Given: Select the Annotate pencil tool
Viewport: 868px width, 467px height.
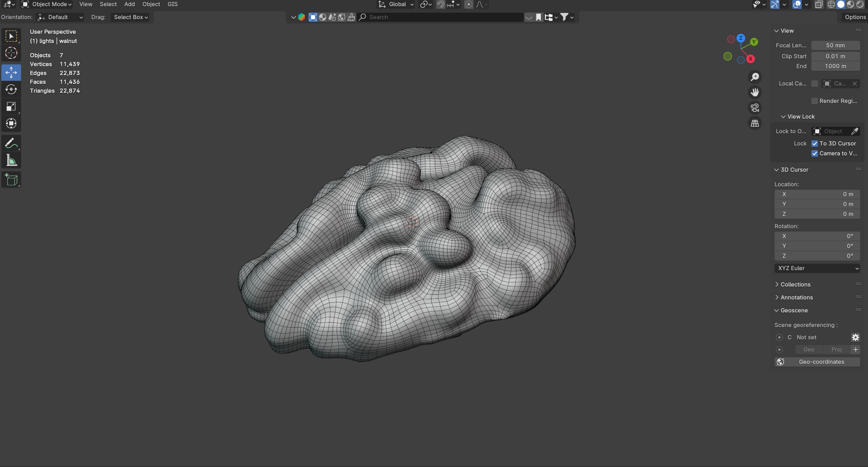Looking at the screenshot, I should 11,143.
